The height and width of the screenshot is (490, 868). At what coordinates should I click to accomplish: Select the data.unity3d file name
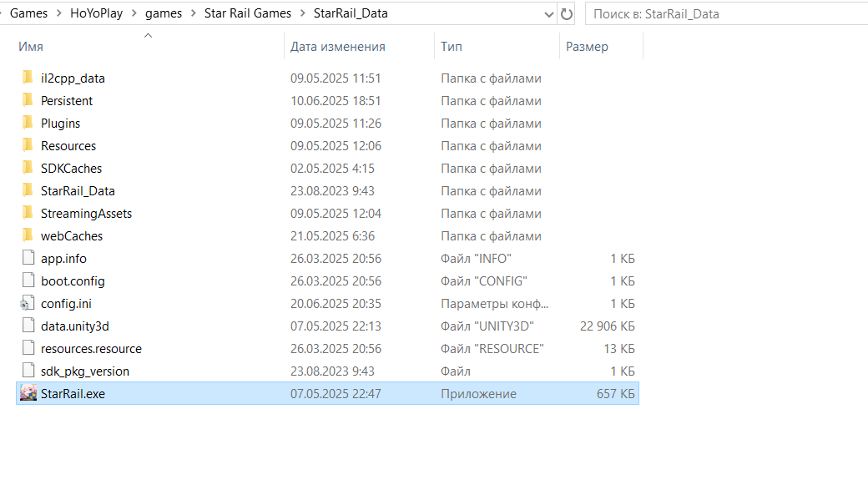(x=75, y=326)
